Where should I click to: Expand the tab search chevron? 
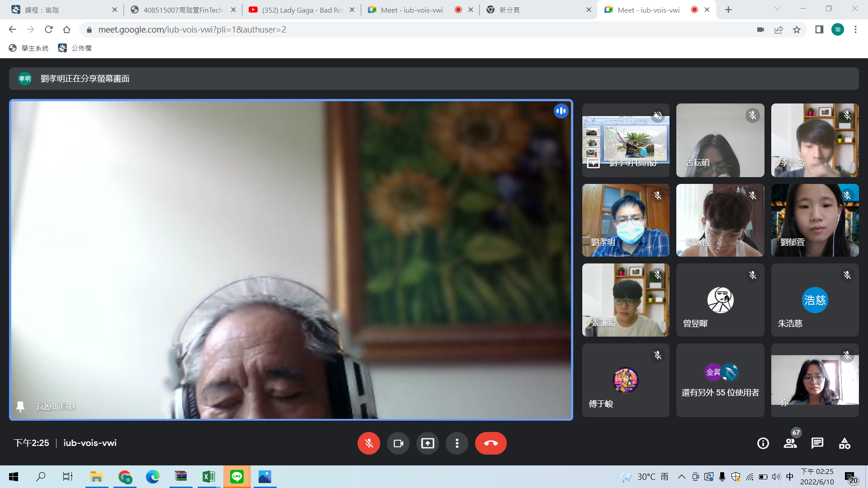point(777,9)
